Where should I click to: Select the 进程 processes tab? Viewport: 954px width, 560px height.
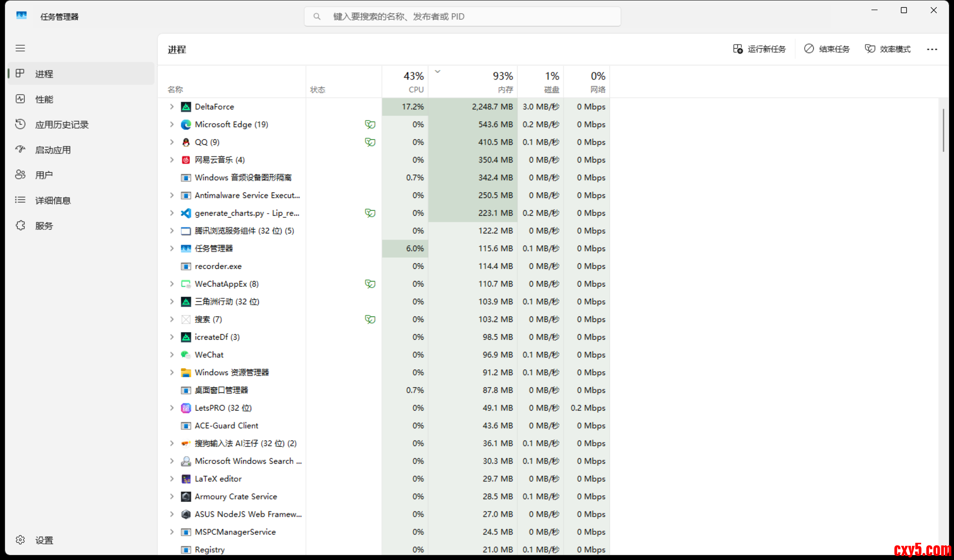tap(44, 74)
